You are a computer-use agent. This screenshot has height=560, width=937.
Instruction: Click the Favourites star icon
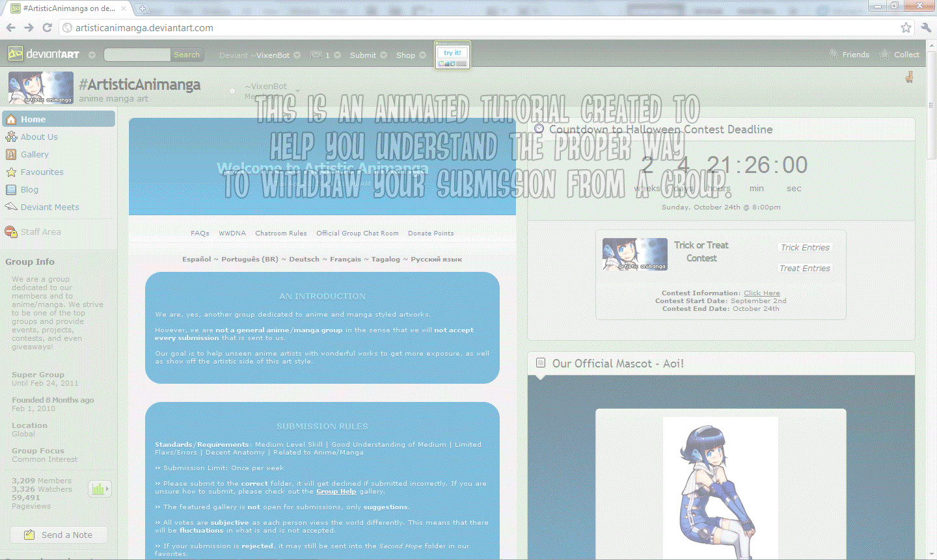tap(11, 172)
